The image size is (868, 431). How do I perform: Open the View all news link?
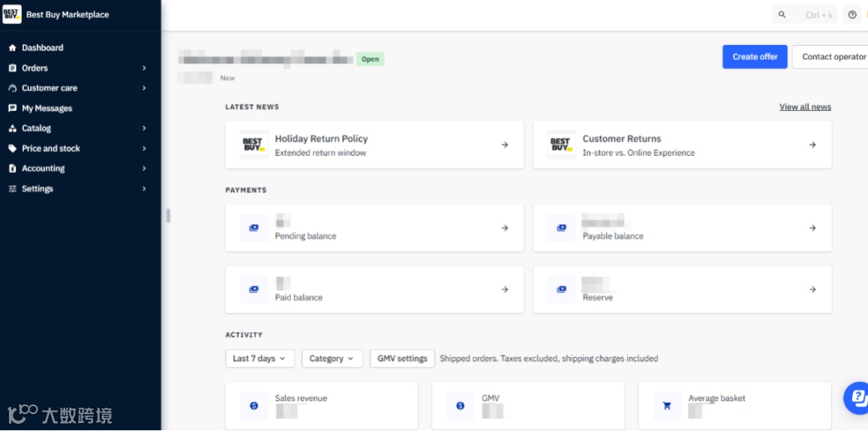coord(805,107)
